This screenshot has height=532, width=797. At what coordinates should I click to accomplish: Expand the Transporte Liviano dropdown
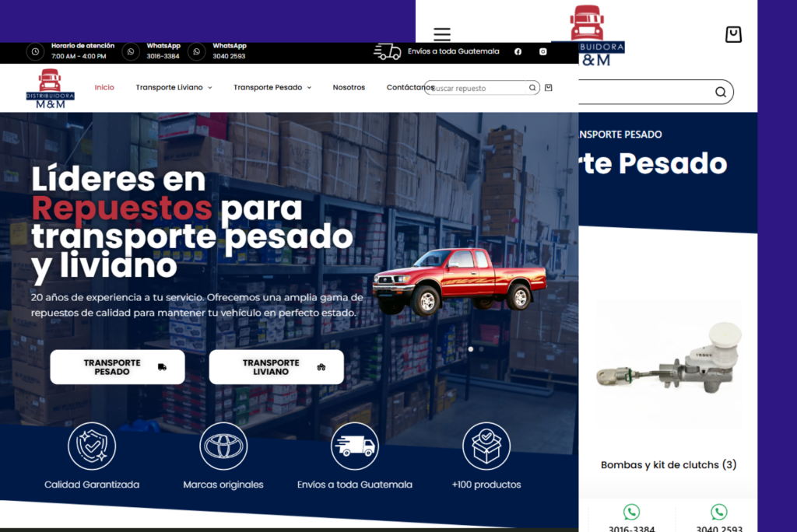tap(174, 88)
